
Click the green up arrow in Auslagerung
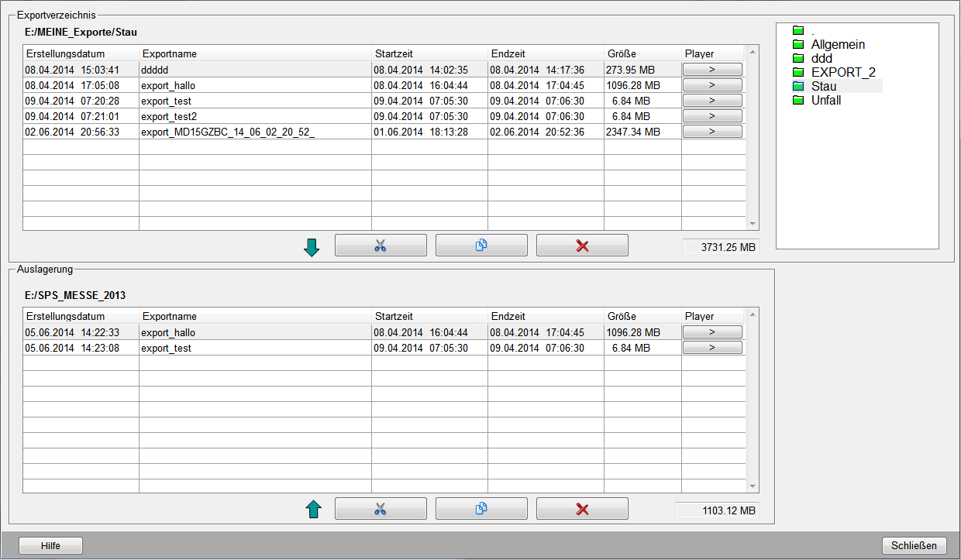click(312, 510)
